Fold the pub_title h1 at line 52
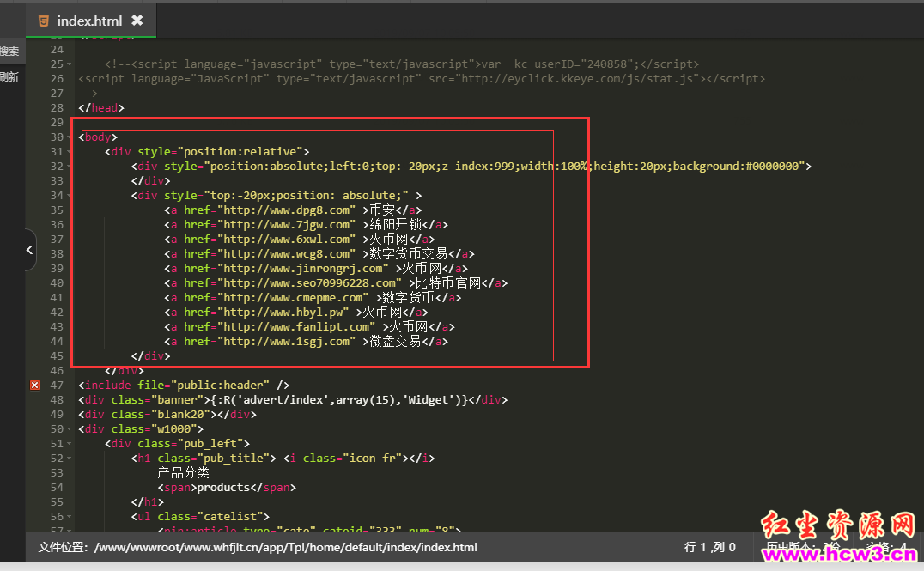The image size is (924, 571). (x=70, y=459)
